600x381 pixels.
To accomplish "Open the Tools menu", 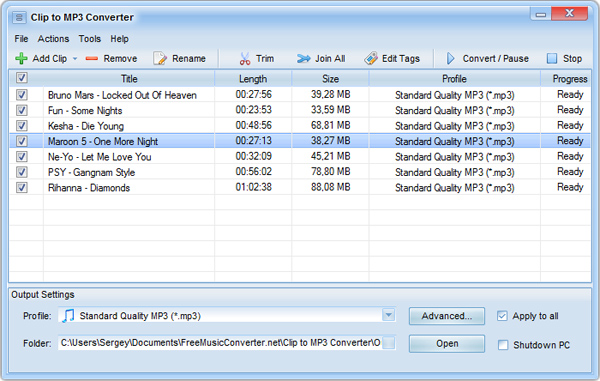I will coord(90,39).
